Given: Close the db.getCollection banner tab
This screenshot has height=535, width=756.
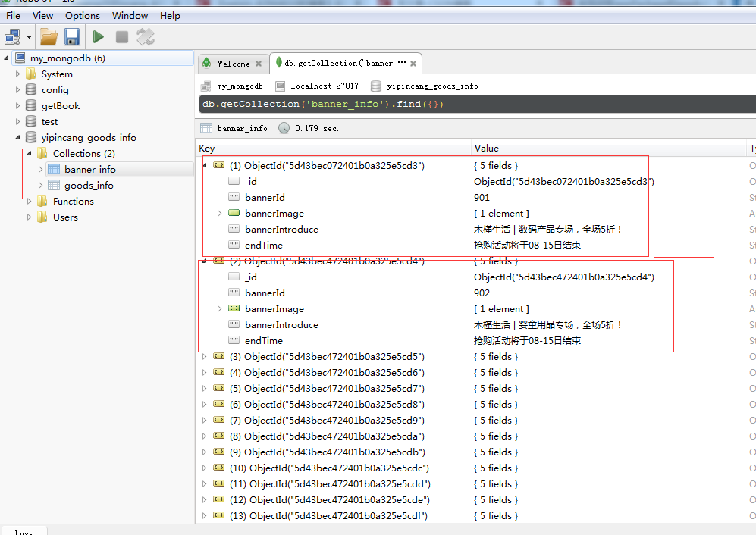Looking at the screenshot, I should 413,63.
